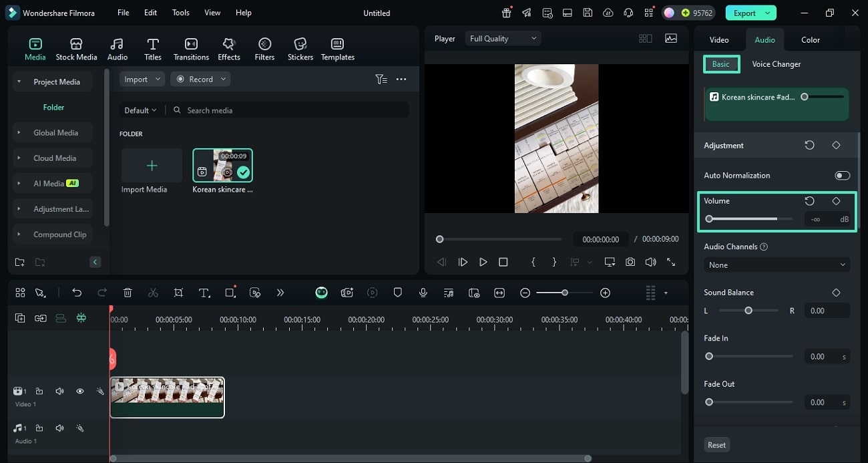This screenshot has height=463, width=868.
Task: Click the Delete trash icon in timeline toolbar
Action: (128, 293)
